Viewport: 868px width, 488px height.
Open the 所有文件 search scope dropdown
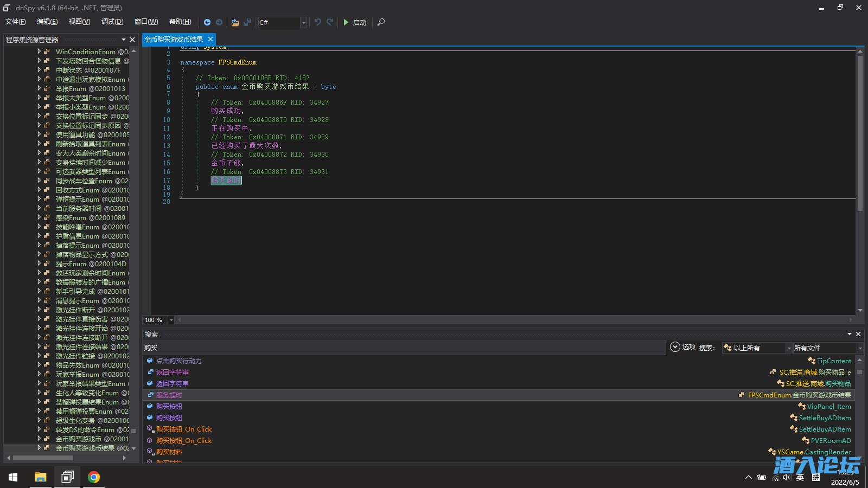[x=859, y=348]
